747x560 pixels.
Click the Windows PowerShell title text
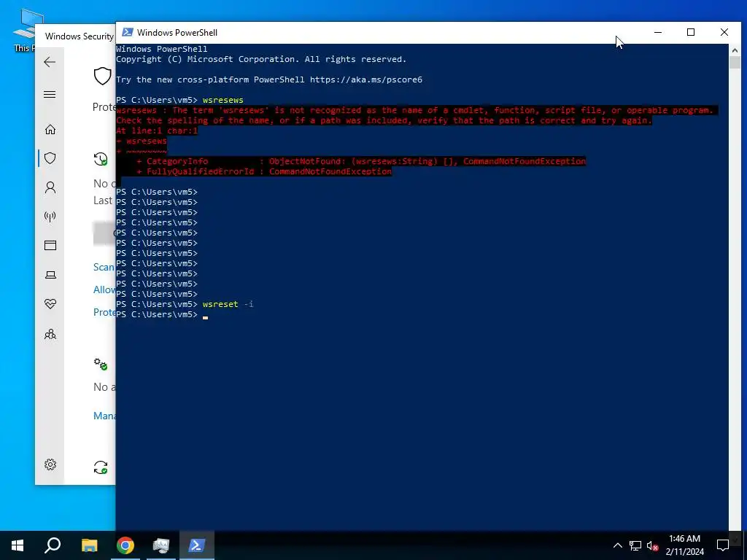pos(177,32)
